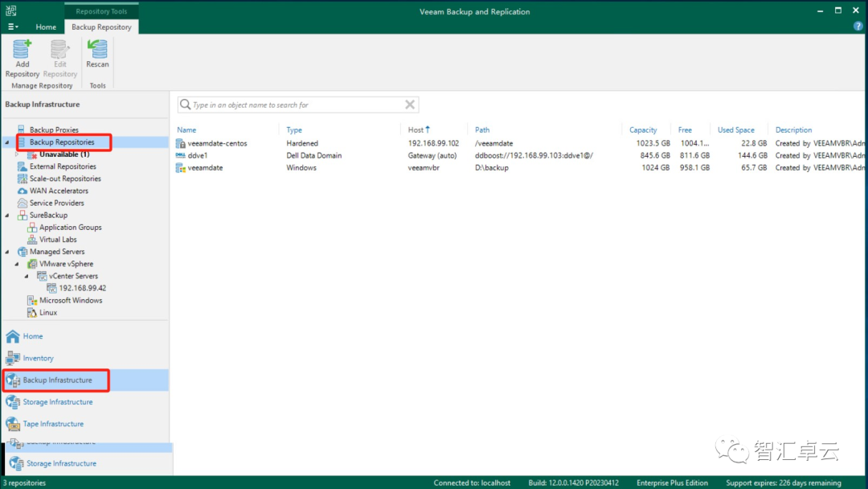Sort by the Used Space column header
This screenshot has height=489, width=868.
(x=735, y=129)
